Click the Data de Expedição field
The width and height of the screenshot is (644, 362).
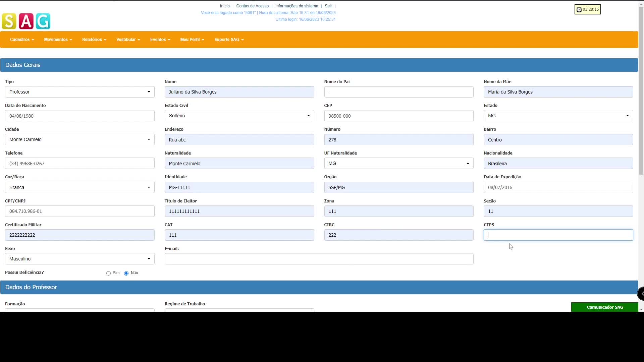pos(558,187)
